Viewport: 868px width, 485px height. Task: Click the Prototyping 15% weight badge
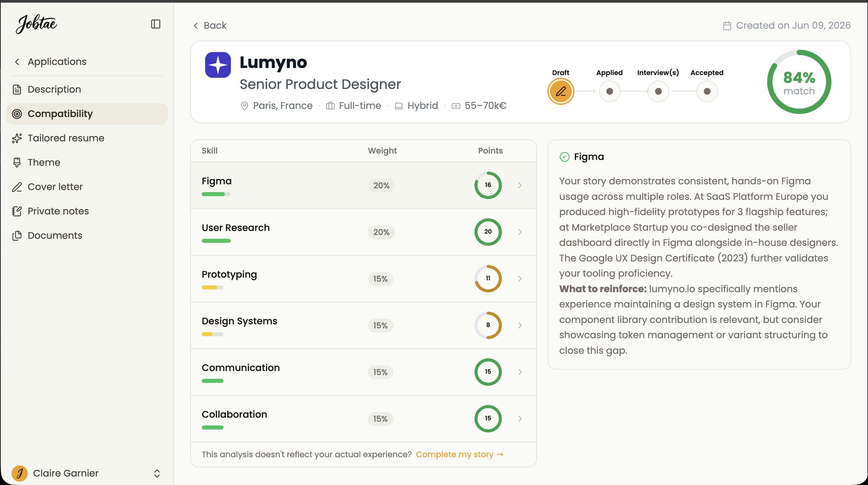(381, 279)
